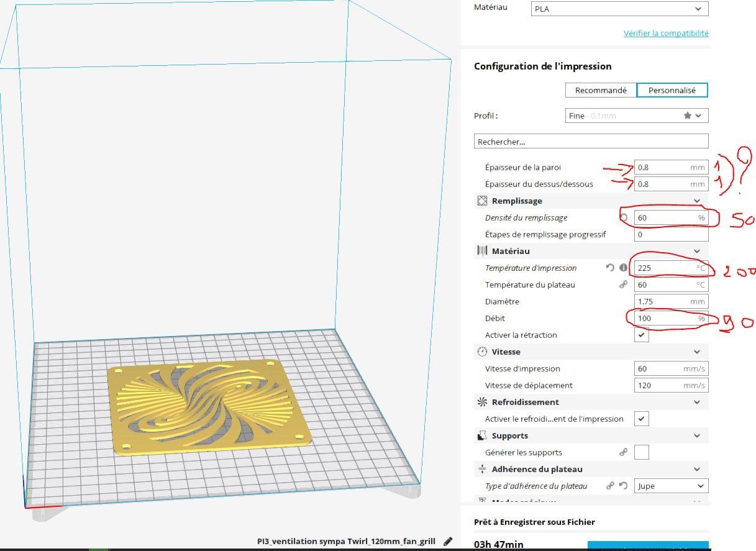This screenshot has width=756, height=551.
Task: Click the Débit 100 percent field
Action: [x=672, y=318]
